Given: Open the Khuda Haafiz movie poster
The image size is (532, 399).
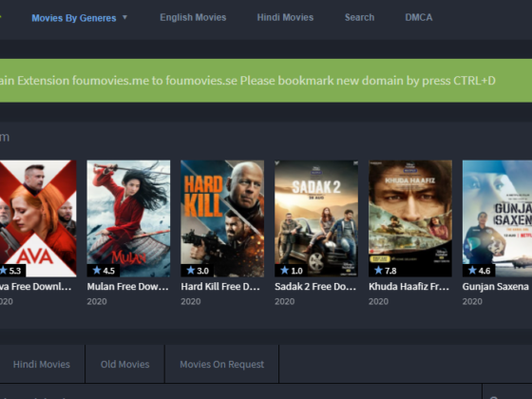Looking at the screenshot, I should (x=410, y=218).
